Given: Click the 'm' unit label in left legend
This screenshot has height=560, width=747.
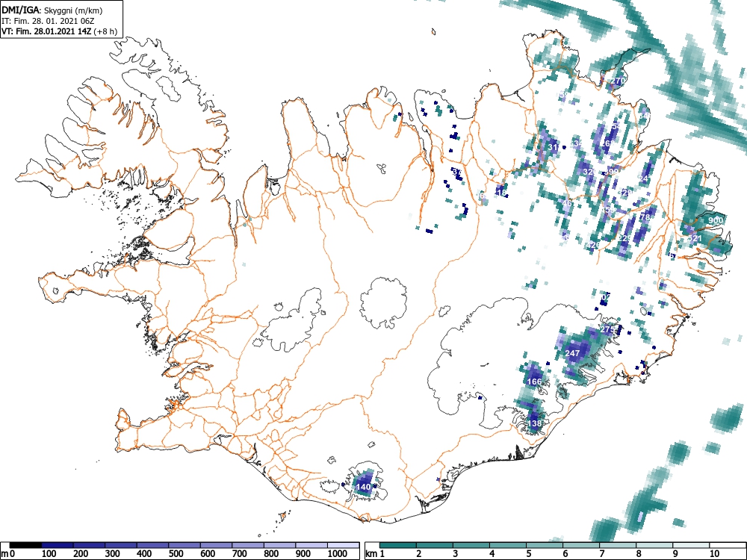Looking at the screenshot, I should click(x=4, y=554).
